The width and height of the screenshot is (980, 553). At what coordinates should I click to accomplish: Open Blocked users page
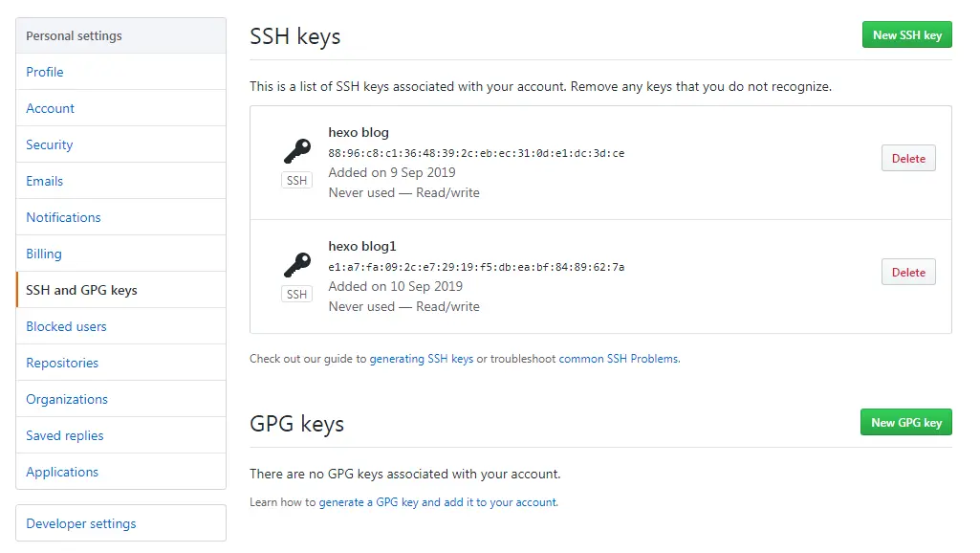(x=66, y=326)
